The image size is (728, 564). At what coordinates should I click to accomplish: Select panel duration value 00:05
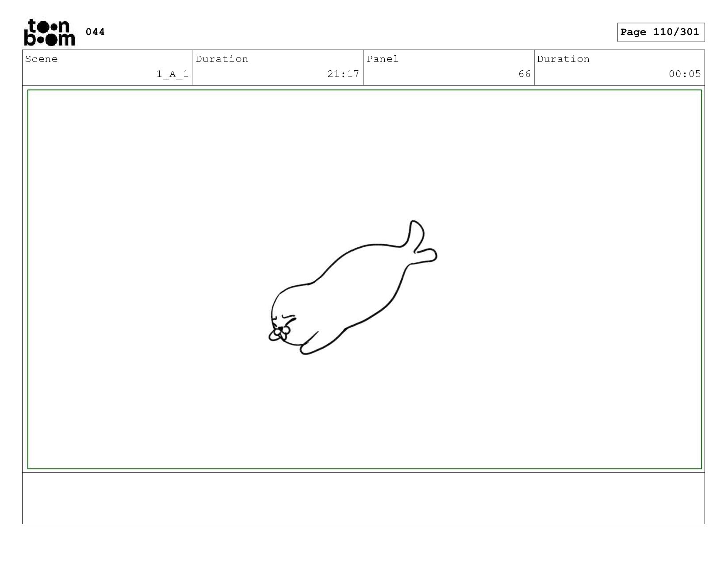click(685, 74)
